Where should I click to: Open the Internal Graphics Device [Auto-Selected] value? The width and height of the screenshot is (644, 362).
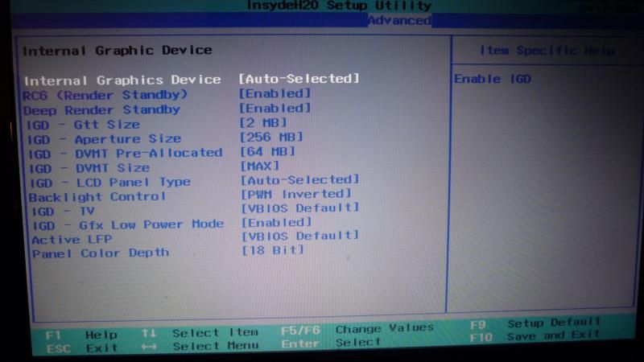299,78
